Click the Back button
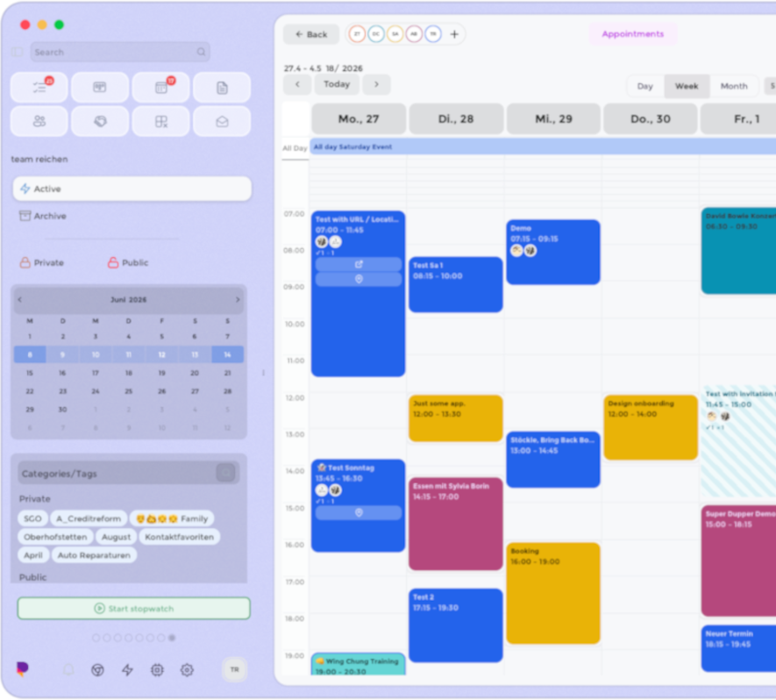 pyautogui.click(x=311, y=34)
